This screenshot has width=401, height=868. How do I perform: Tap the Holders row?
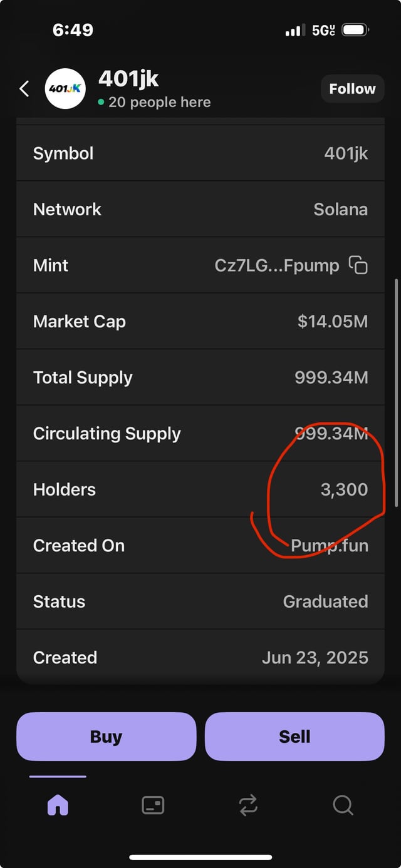click(200, 489)
